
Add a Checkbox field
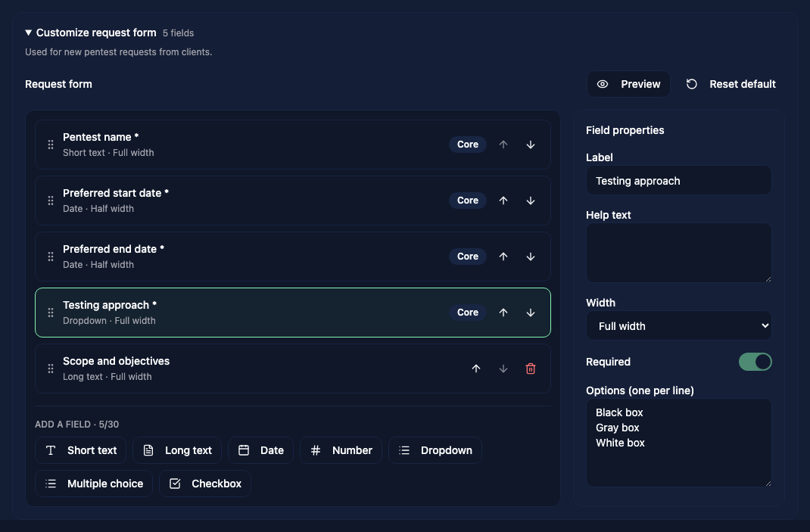(205, 484)
